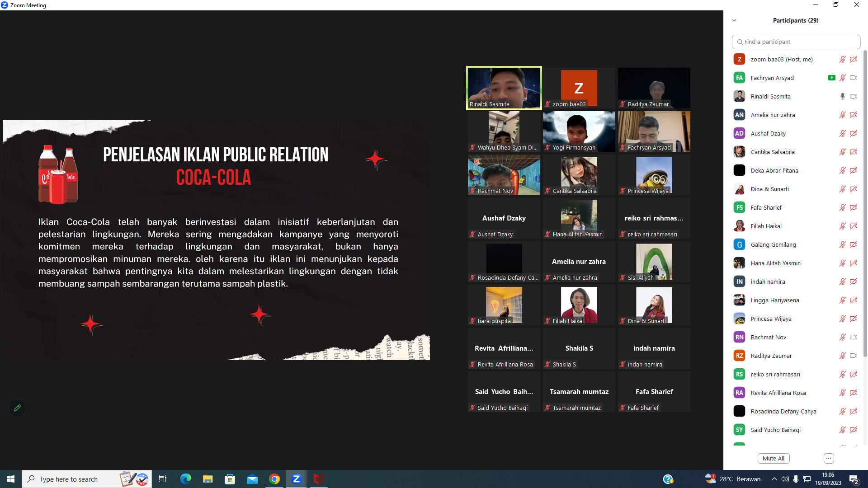
Task: Click Princesa Wijaya's name in participants list
Action: (771, 319)
